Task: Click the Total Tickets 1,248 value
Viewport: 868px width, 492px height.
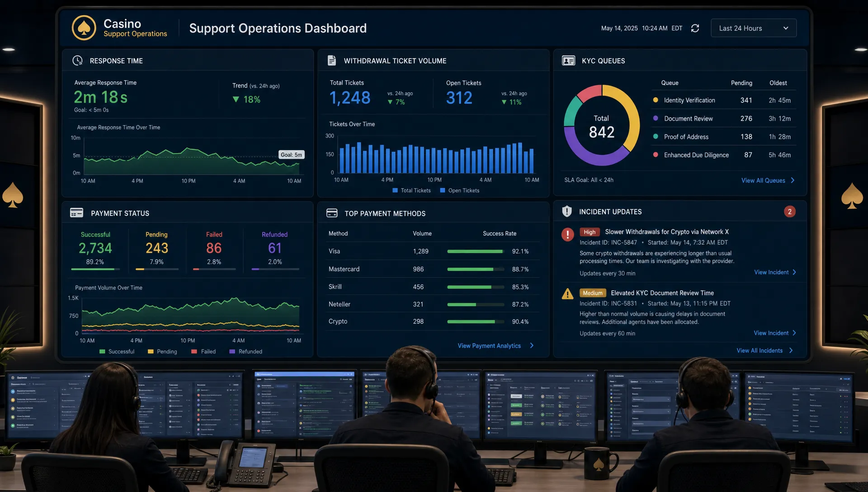Action: 350,98
